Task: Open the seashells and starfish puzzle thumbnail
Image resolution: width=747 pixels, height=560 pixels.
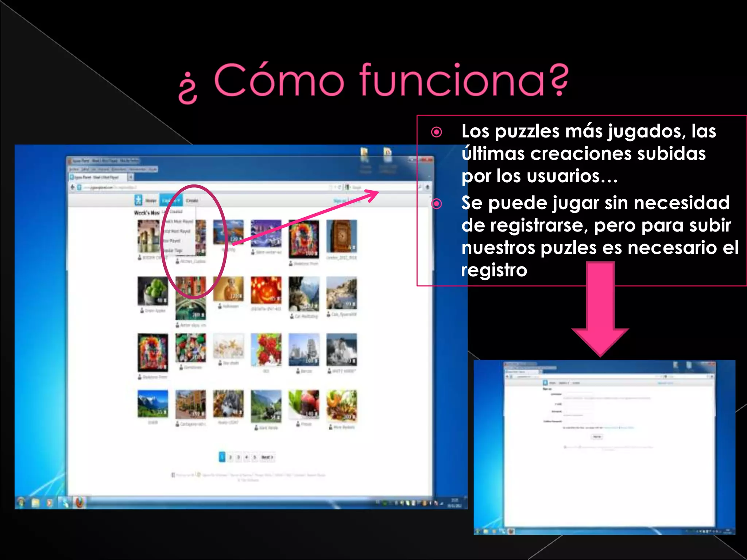Action: coord(228,346)
